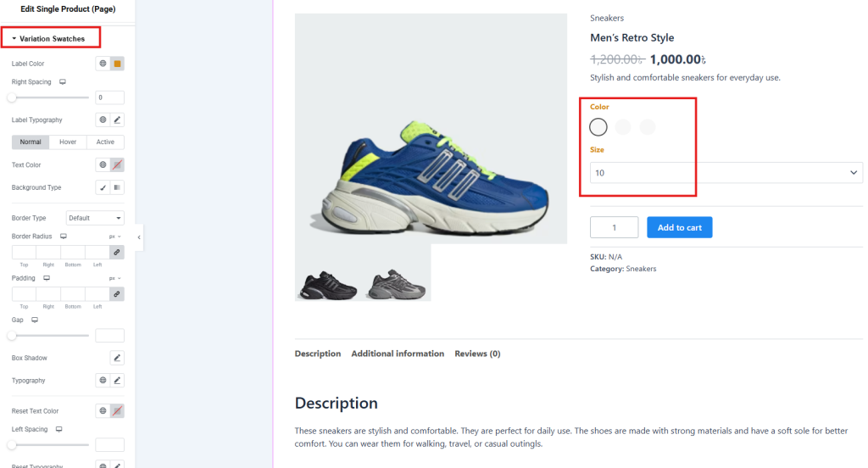This screenshot has height=468, width=868.
Task: Open global fonts for Label Typography
Action: click(103, 120)
